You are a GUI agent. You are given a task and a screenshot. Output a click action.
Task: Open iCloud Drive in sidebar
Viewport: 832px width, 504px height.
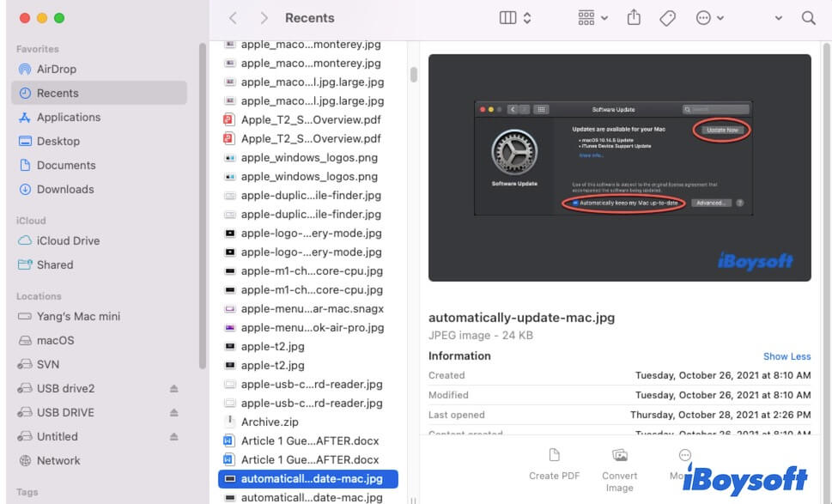(x=68, y=240)
